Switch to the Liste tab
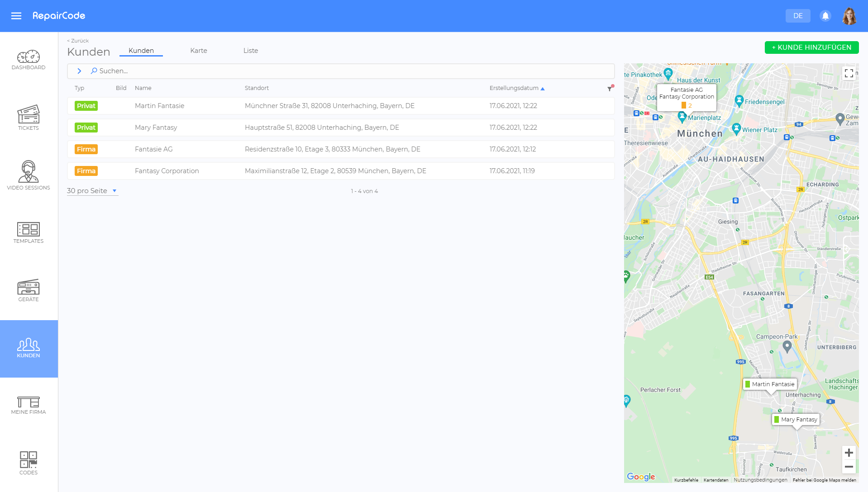Viewport: 868px width, 492px height. click(251, 50)
